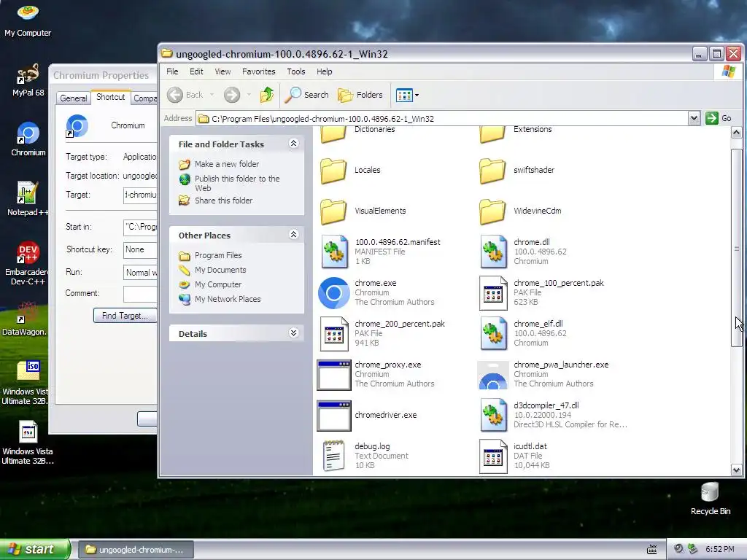The height and width of the screenshot is (560, 747).
Task: Open the Address bar dropdown arrow
Action: 694,118
